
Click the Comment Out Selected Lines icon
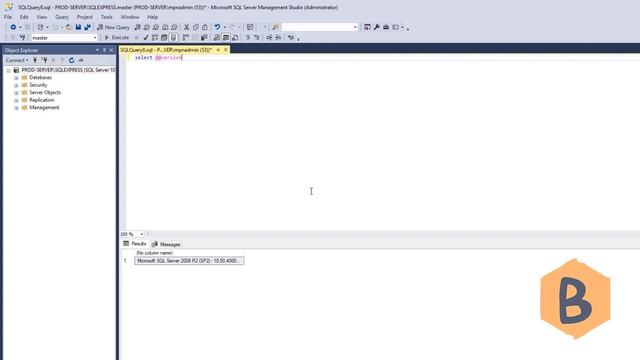[x=247, y=38]
